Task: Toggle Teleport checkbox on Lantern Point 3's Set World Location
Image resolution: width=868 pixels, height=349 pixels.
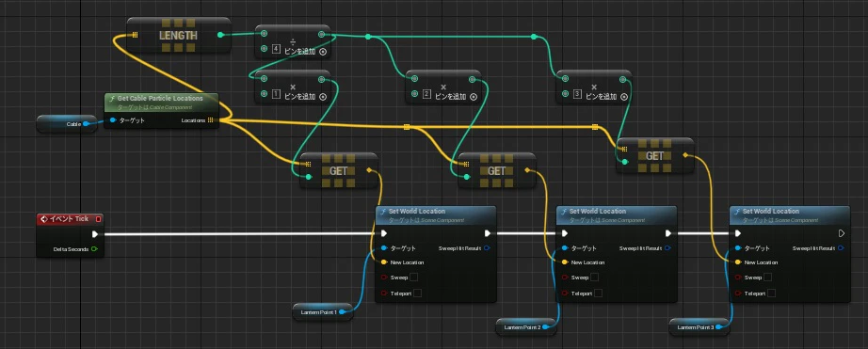Action: (x=772, y=293)
